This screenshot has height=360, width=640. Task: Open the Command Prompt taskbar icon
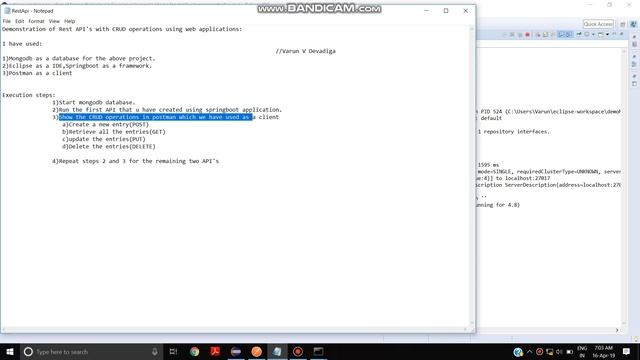point(318,351)
